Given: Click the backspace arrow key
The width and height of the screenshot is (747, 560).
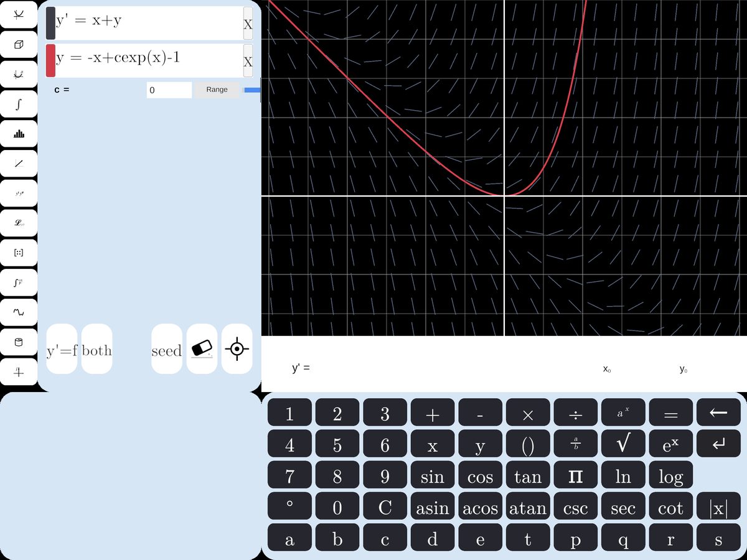Looking at the screenshot, I should (718, 413).
